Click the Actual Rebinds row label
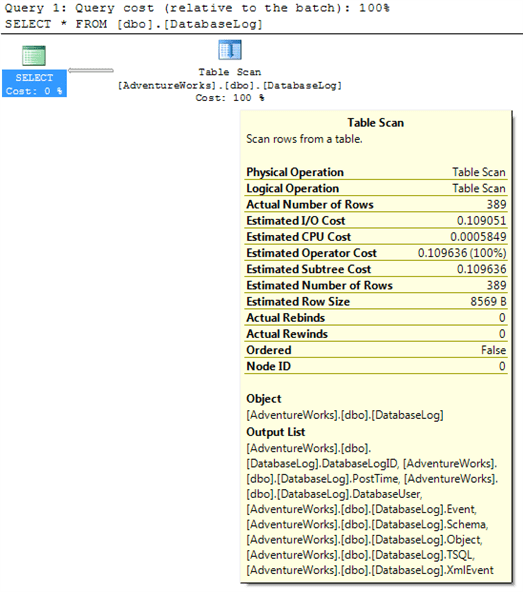Screen dimensions: 523x592 285,318
